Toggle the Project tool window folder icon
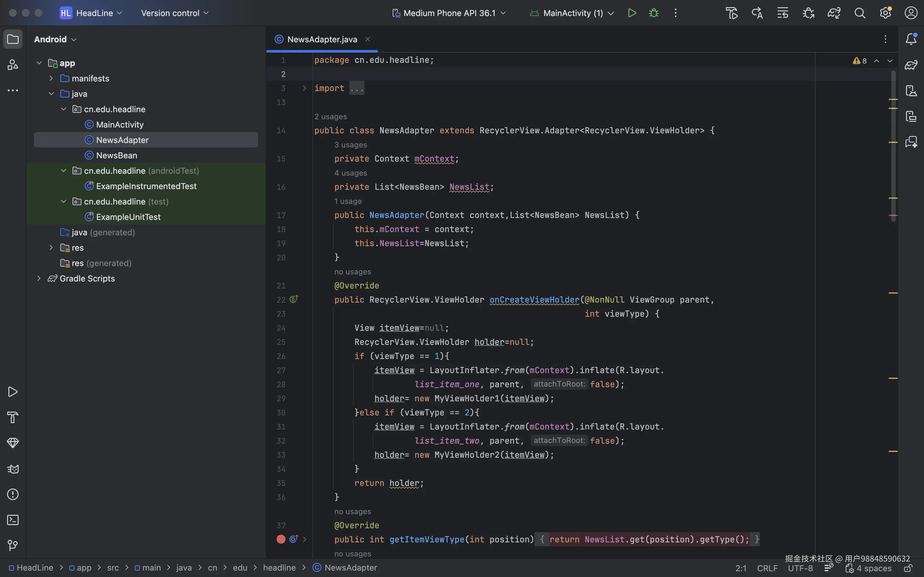Image resolution: width=924 pixels, height=577 pixels. click(13, 39)
